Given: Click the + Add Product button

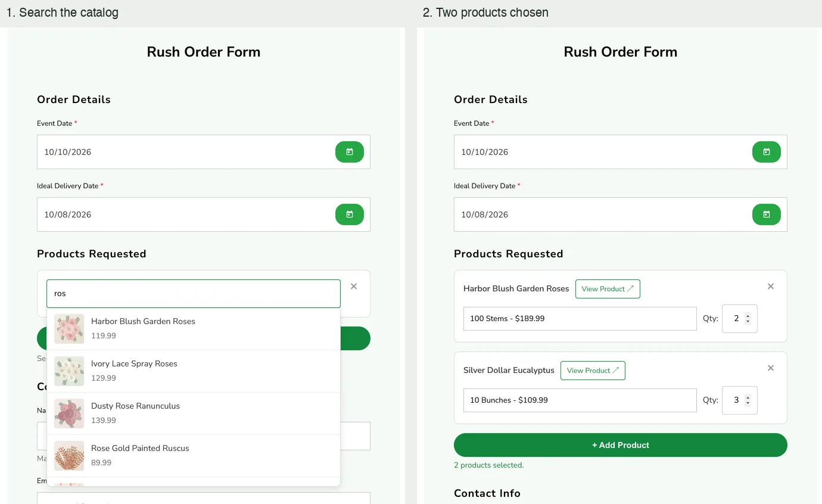Looking at the screenshot, I should 621,445.
